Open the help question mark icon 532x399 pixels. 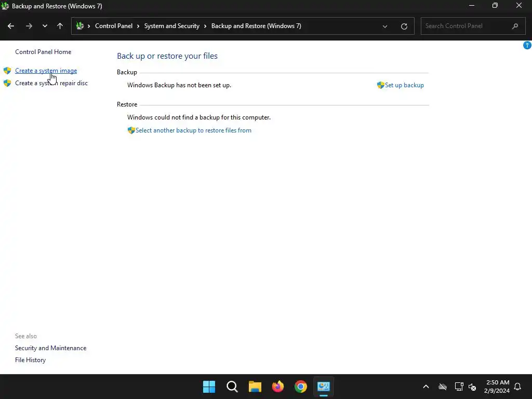(x=527, y=45)
